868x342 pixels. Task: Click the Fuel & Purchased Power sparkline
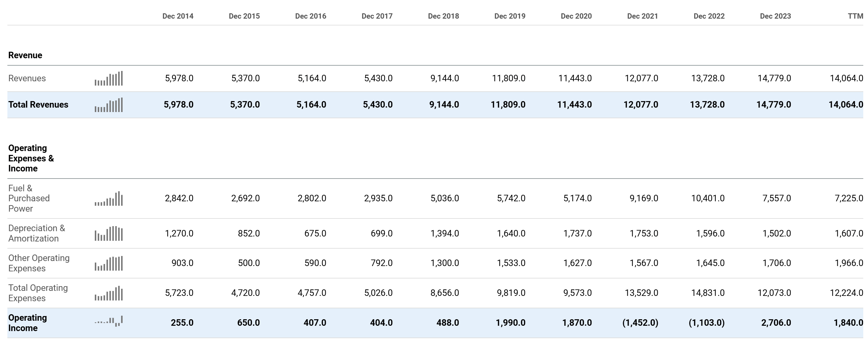109,199
